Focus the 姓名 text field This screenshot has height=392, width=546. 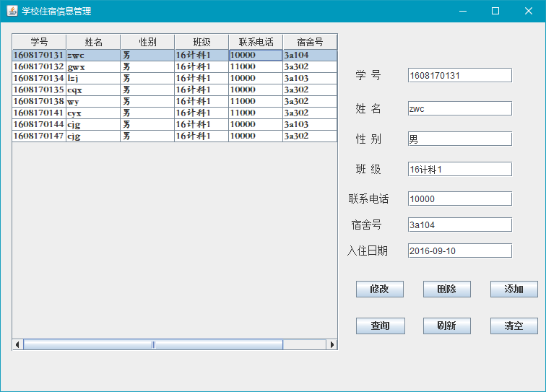[x=459, y=108]
